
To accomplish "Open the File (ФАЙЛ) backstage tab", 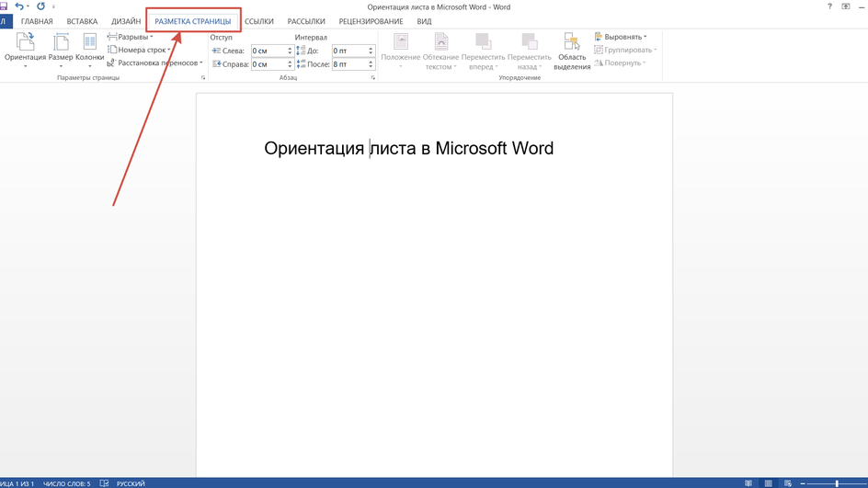I will point(6,21).
